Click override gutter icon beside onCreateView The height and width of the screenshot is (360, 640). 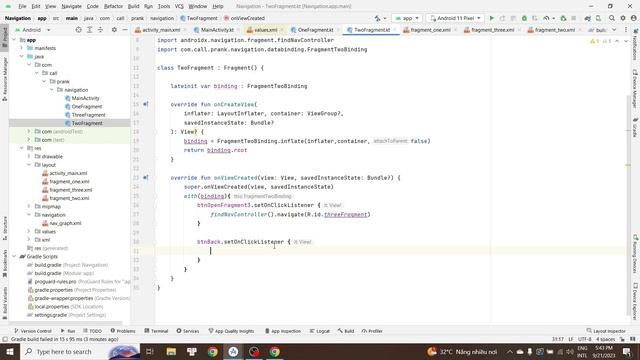tap(146, 104)
